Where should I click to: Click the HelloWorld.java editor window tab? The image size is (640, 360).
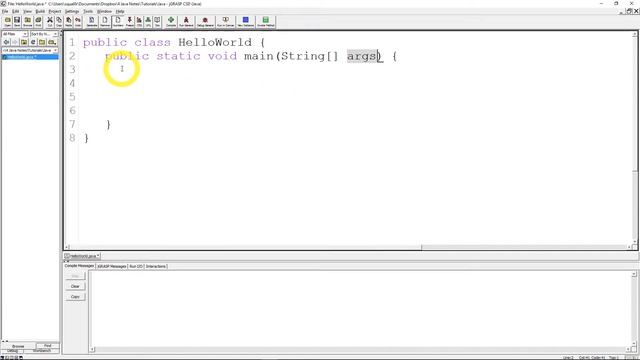(x=82, y=256)
